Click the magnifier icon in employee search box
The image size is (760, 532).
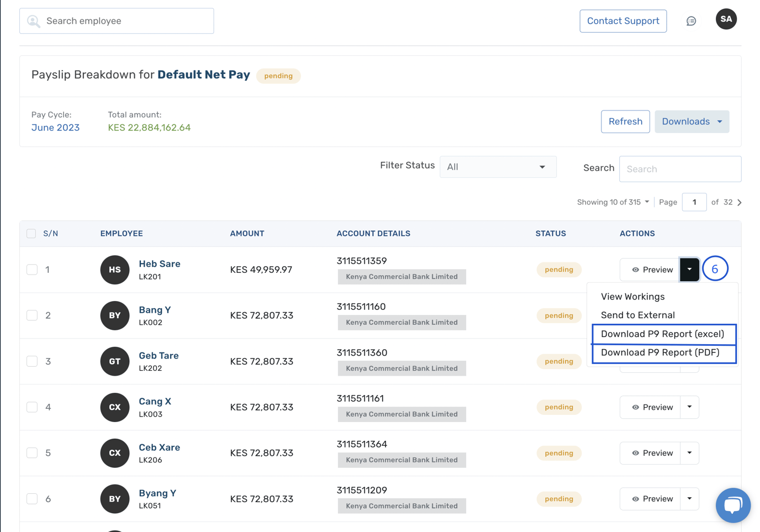[x=33, y=20]
